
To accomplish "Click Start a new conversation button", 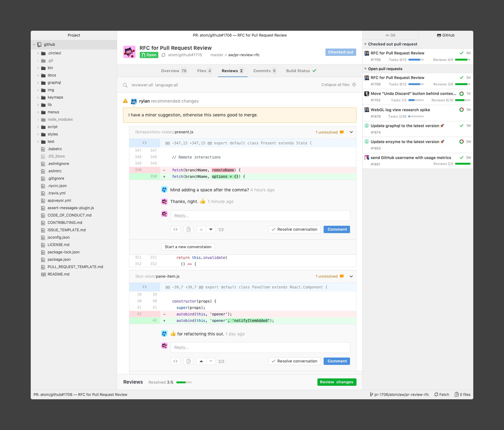I will click(188, 247).
